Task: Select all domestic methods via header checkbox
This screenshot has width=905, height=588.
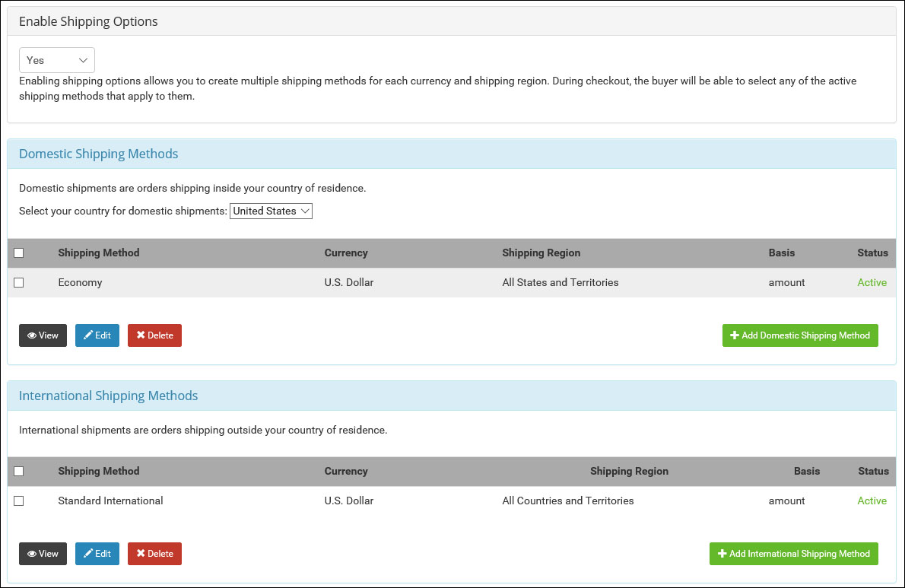Action: 19,253
